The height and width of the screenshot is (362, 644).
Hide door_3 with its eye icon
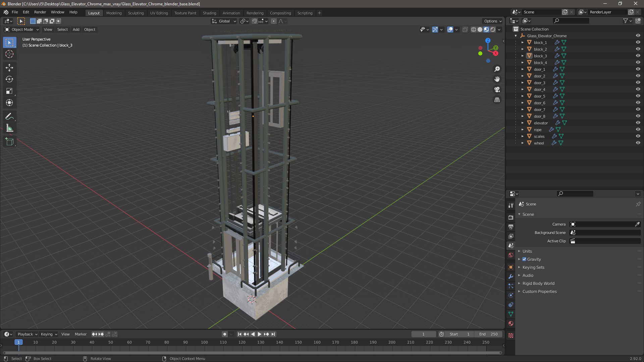(638, 82)
